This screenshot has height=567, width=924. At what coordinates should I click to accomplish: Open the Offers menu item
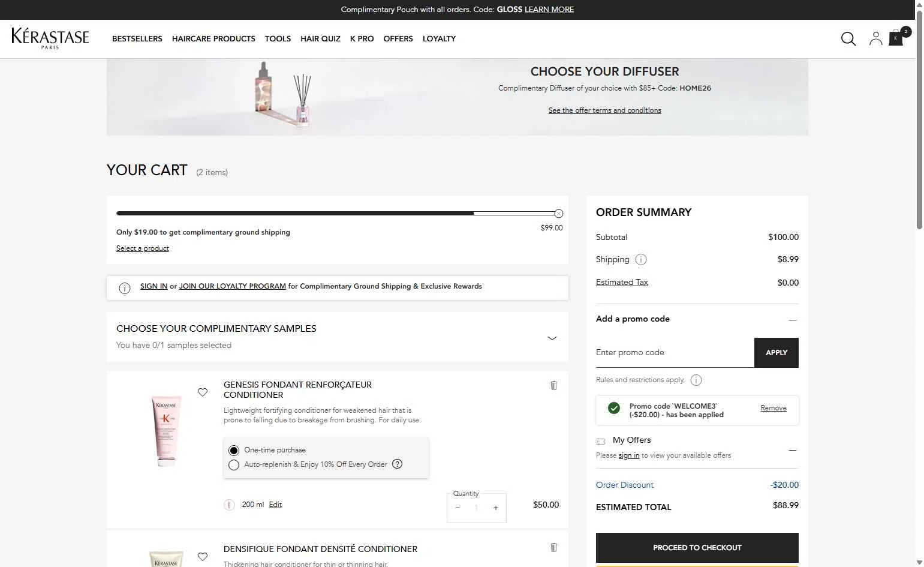tap(398, 38)
